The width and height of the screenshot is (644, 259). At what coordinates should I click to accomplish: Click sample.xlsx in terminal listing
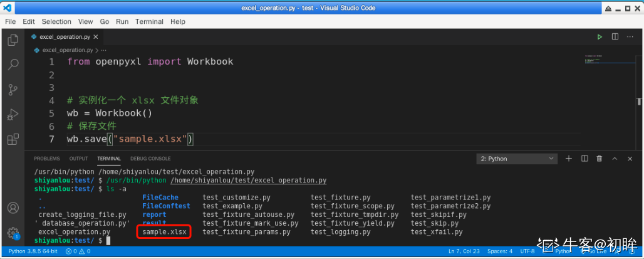(x=164, y=232)
